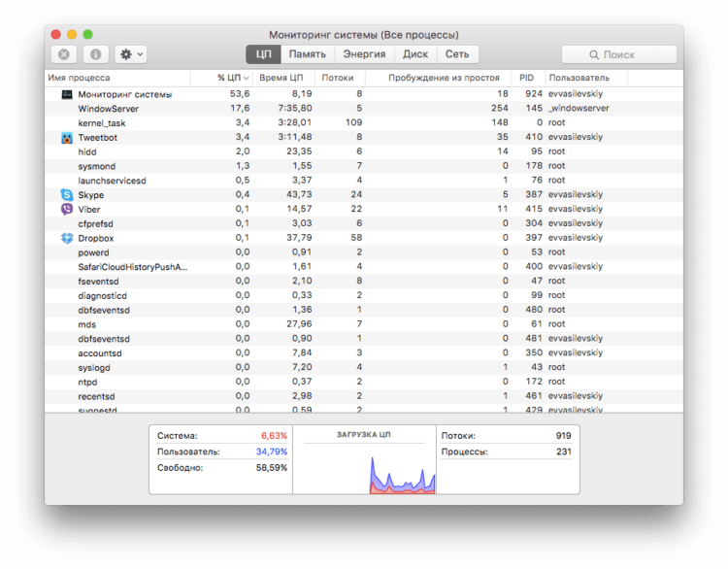
Task: Click the Пользователь 34,79% value
Action: 272,452
